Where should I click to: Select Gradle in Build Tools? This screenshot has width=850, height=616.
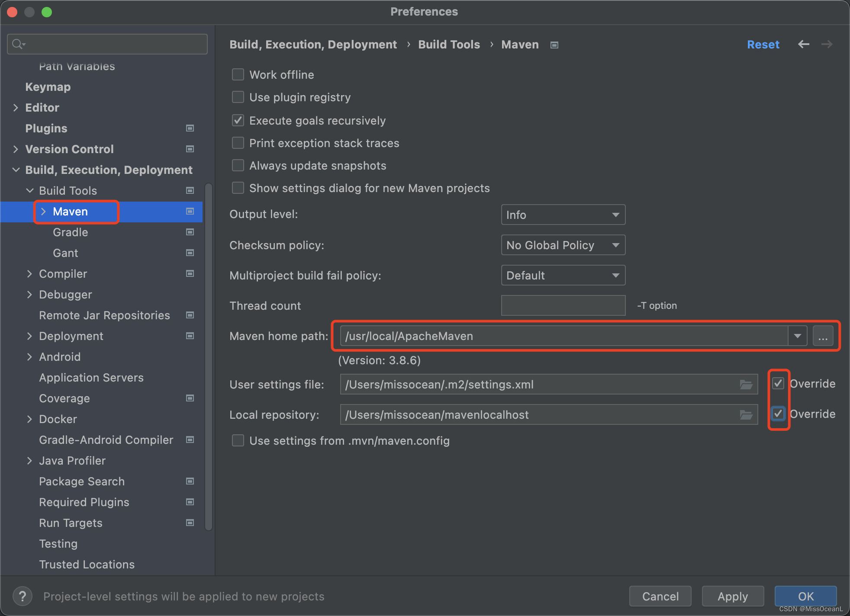[x=70, y=232]
